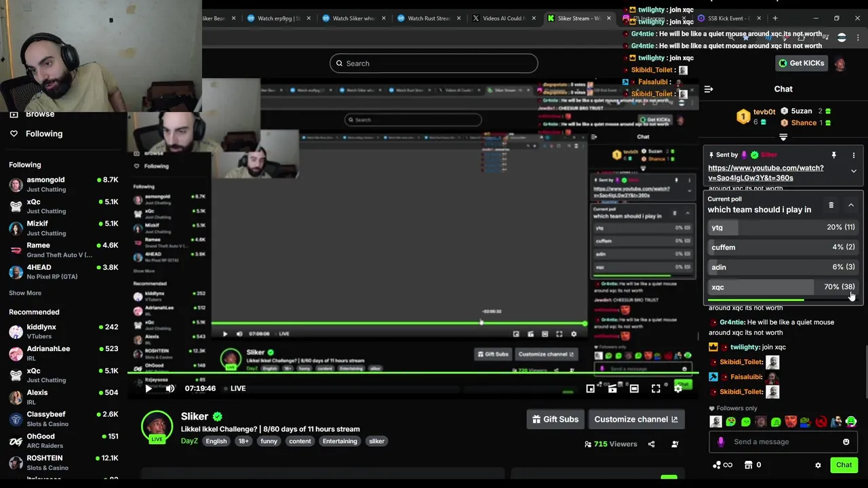Open Customize channel link
The height and width of the screenshot is (488, 868).
[x=635, y=420]
